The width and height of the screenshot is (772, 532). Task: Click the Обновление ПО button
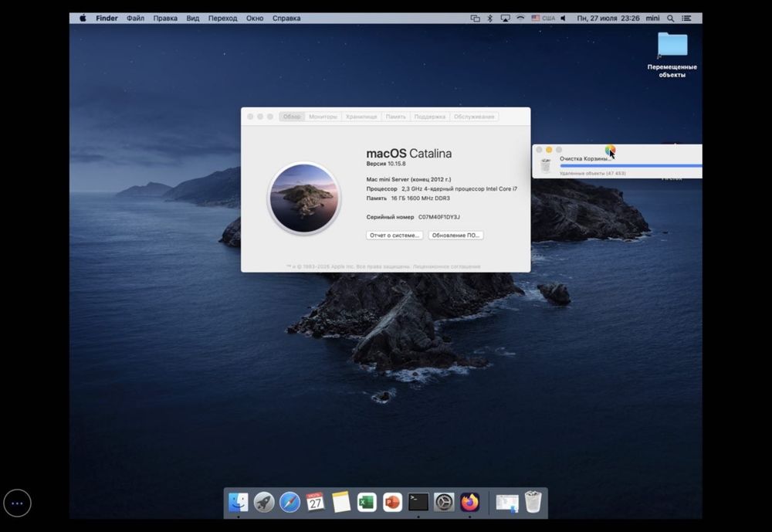pyautogui.click(x=455, y=236)
